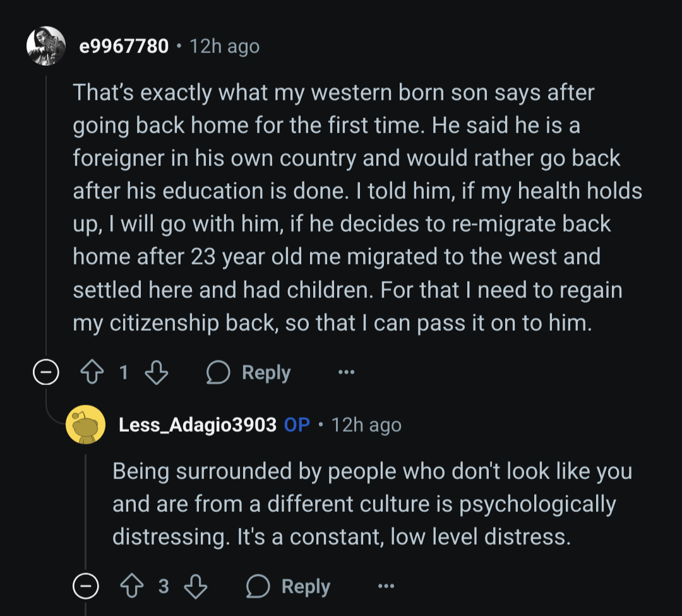View e9967780's avatar picture

click(46, 46)
